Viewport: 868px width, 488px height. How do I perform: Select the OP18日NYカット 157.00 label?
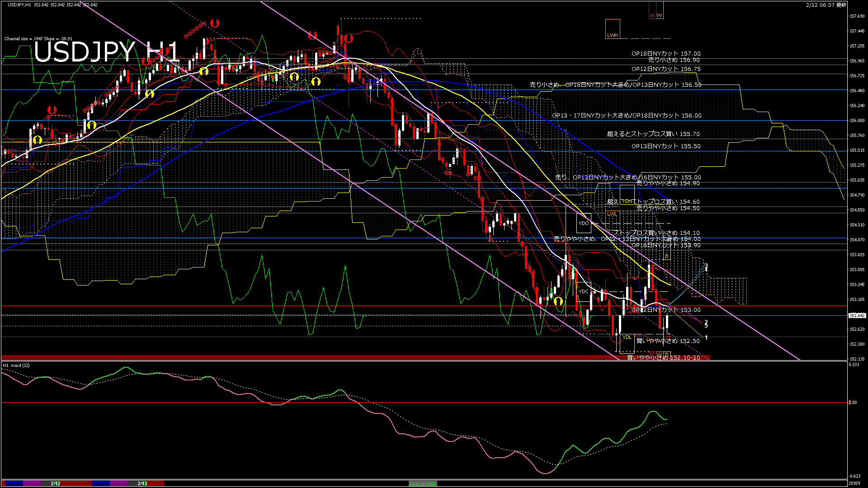(x=666, y=53)
